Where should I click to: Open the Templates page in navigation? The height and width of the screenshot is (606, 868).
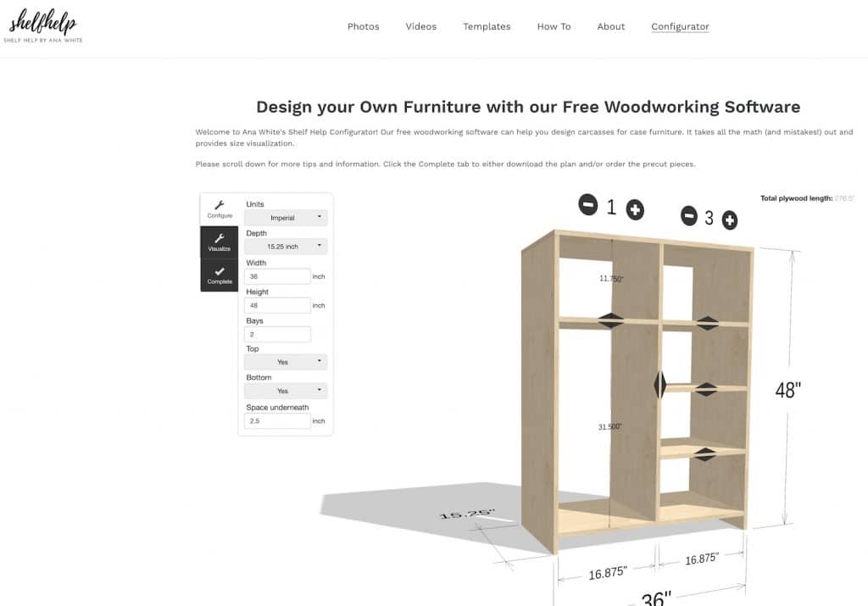tap(487, 26)
